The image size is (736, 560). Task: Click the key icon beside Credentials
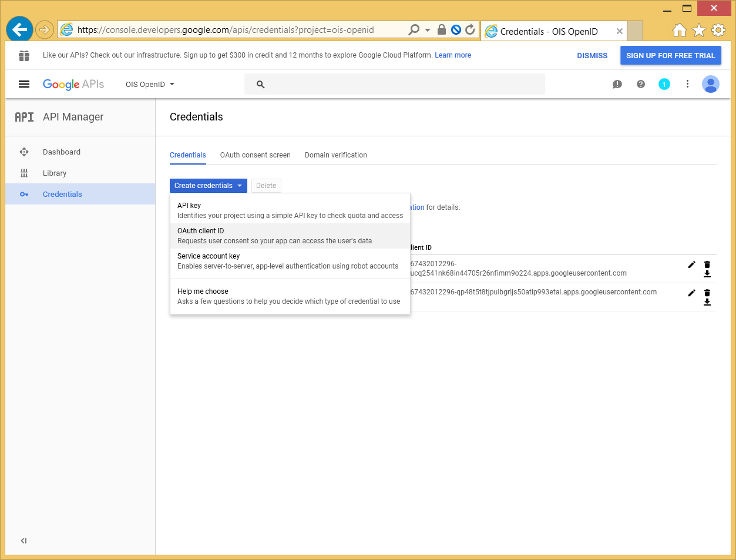pyautogui.click(x=24, y=195)
